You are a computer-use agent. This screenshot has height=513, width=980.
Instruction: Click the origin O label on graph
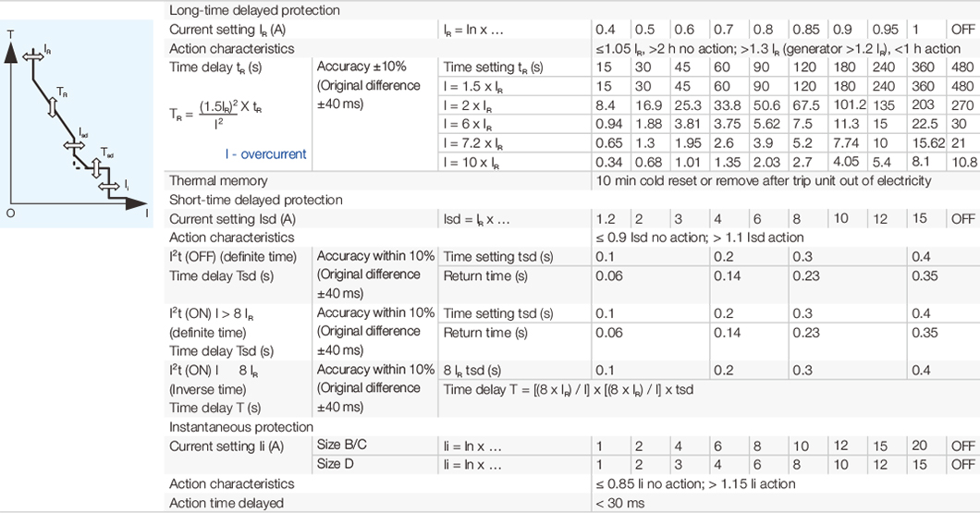[x=10, y=213]
